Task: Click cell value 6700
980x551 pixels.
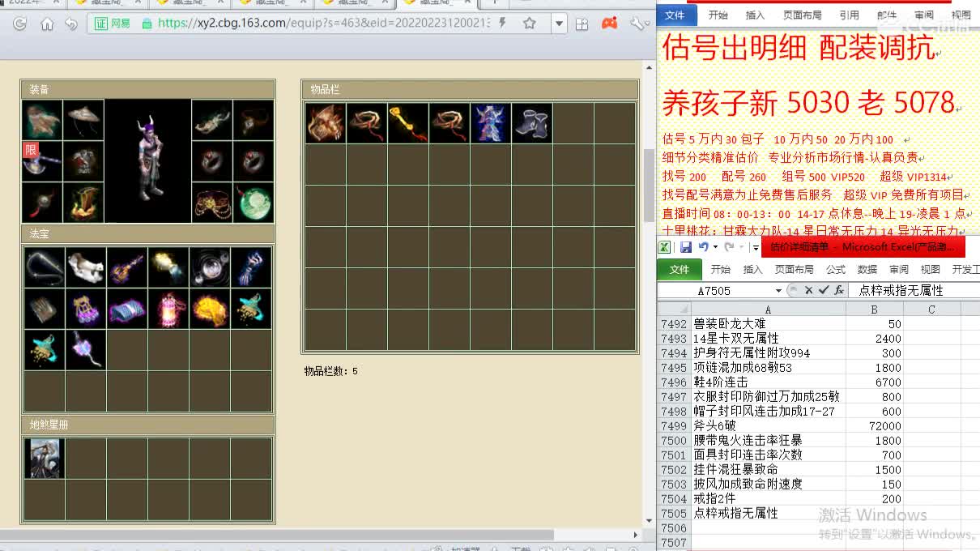Action: 875,382
